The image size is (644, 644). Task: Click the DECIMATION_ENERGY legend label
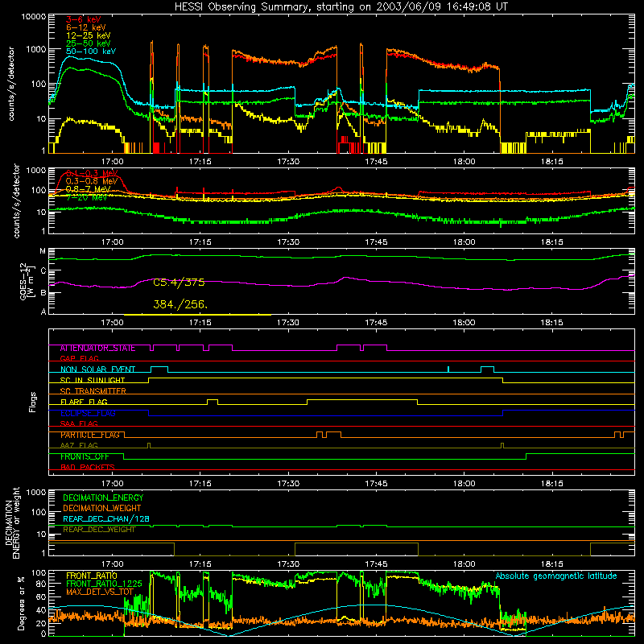pos(103,497)
